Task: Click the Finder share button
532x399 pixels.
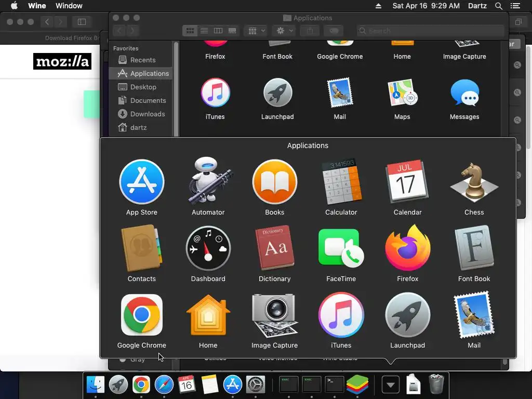Action: pos(310,31)
